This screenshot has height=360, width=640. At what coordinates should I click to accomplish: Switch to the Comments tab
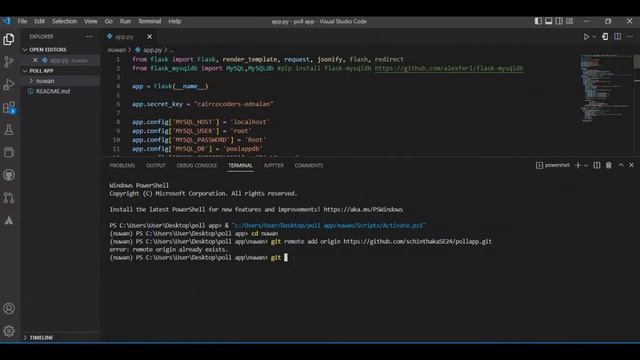point(309,165)
